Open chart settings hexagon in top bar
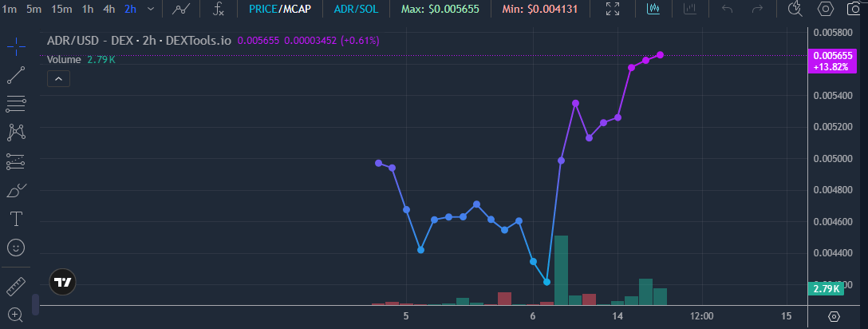 826,9
